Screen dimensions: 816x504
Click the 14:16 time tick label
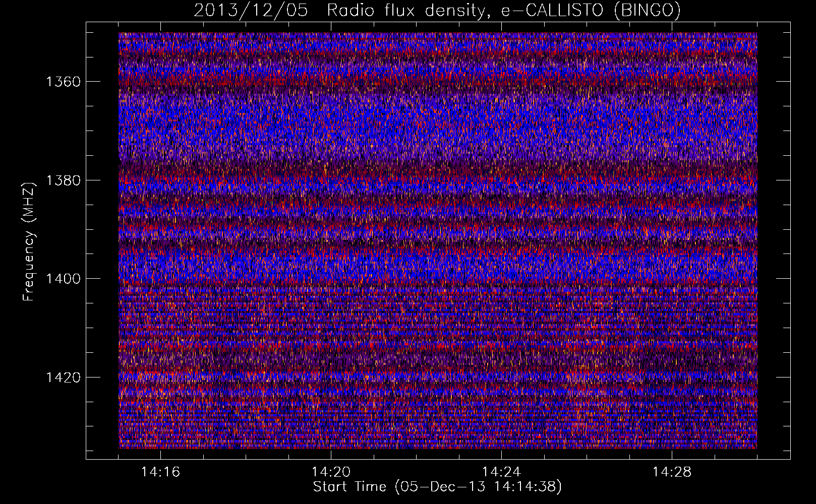[160, 472]
